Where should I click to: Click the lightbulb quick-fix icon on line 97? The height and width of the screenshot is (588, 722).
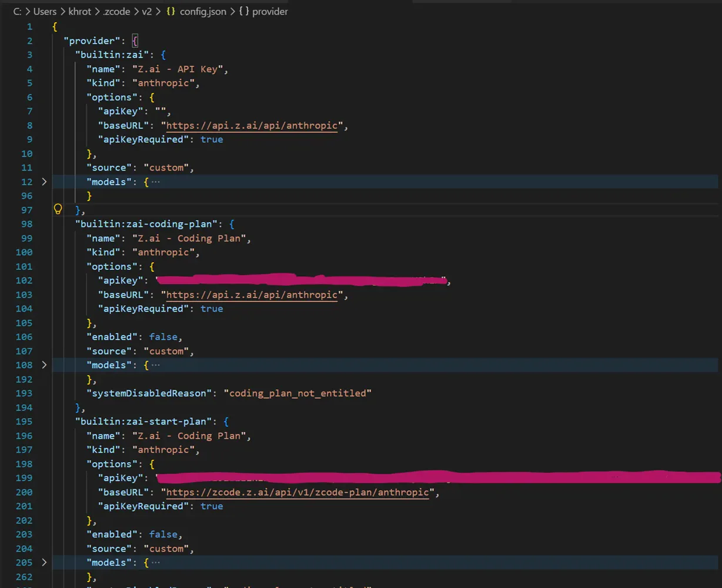coord(58,209)
